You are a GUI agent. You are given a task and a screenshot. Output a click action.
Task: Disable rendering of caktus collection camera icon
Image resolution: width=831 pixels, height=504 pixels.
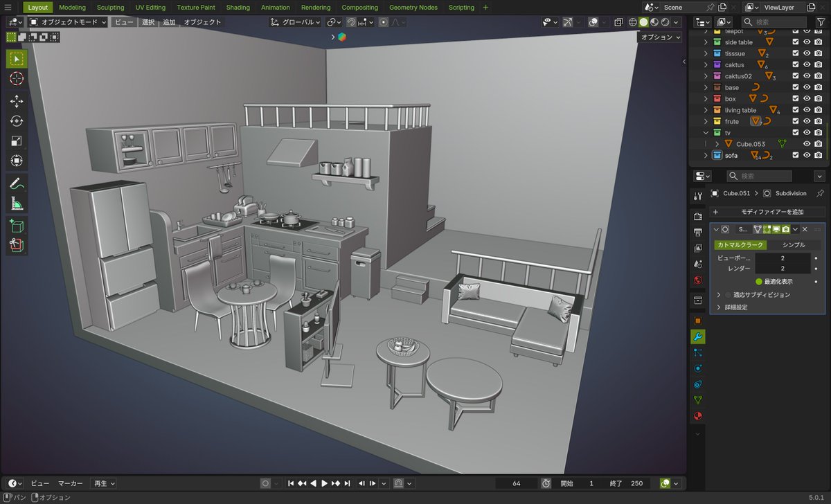(x=818, y=65)
